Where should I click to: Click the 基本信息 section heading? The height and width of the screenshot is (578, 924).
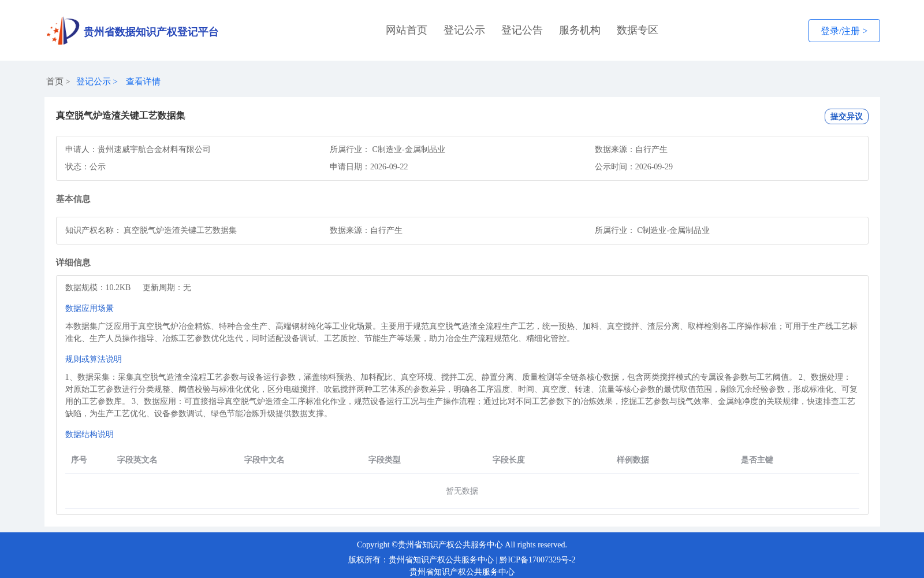[x=73, y=199]
